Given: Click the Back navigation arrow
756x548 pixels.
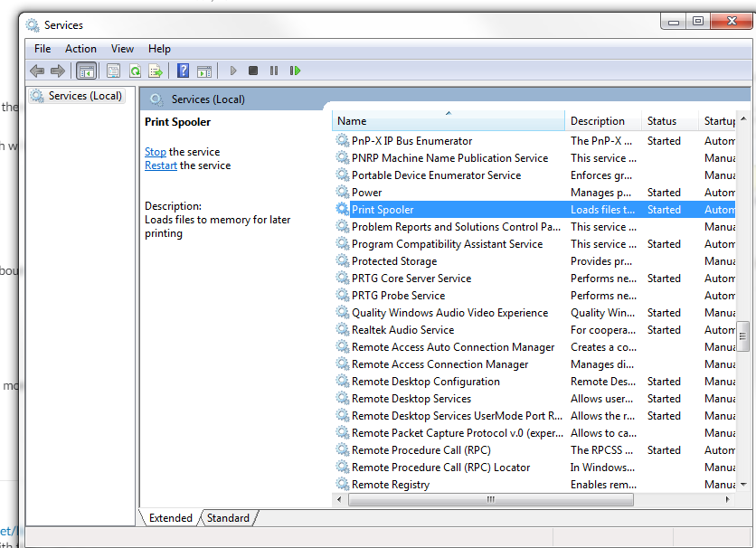Looking at the screenshot, I should tap(36, 70).
